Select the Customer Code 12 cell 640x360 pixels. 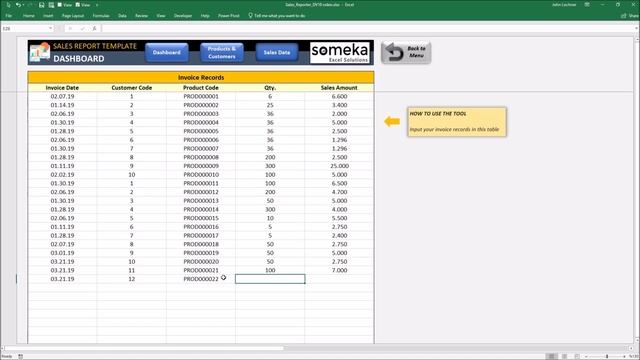click(131, 279)
